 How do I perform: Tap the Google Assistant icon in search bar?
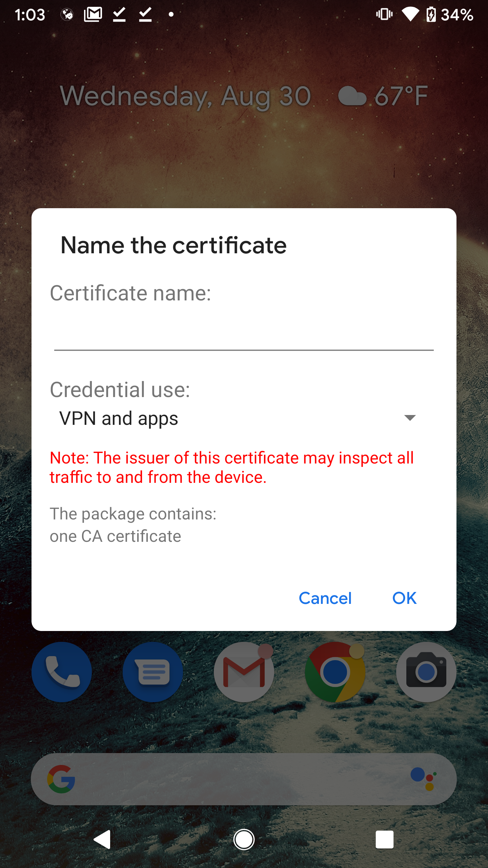[x=424, y=779]
